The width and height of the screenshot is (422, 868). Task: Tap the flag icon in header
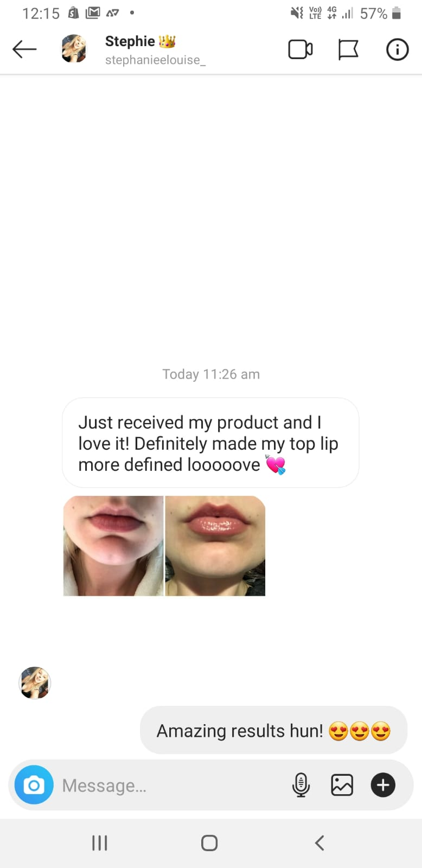(x=348, y=49)
